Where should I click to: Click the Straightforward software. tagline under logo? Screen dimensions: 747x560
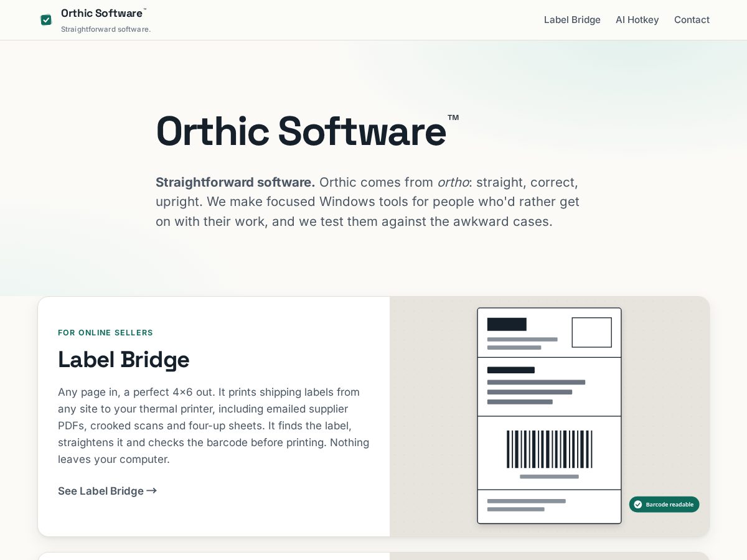pyautogui.click(x=106, y=29)
